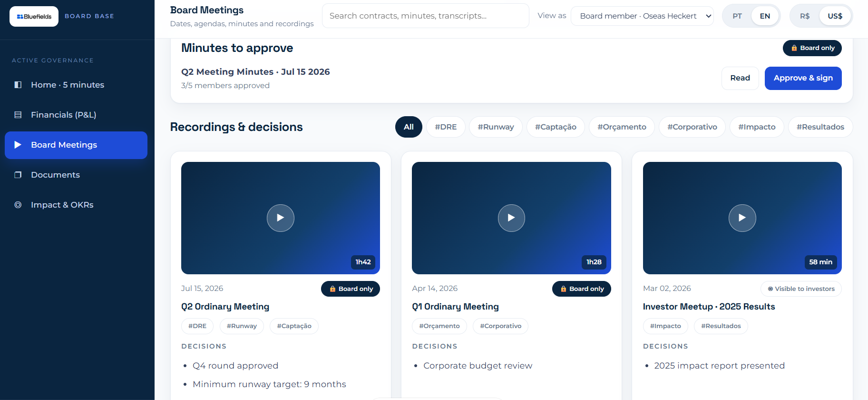Screen dimensions: 868x400
Task: Click the Board only badge beside Minutes to approve
Action: 812,48
